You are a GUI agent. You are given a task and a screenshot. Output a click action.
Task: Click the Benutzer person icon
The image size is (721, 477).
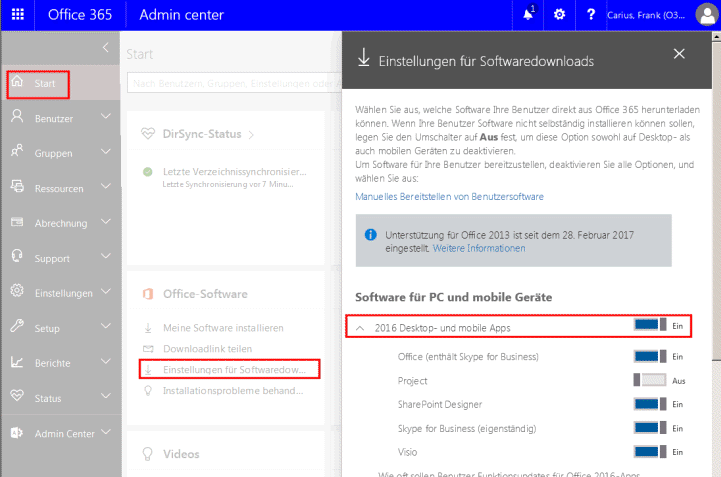tap(17, 116)
